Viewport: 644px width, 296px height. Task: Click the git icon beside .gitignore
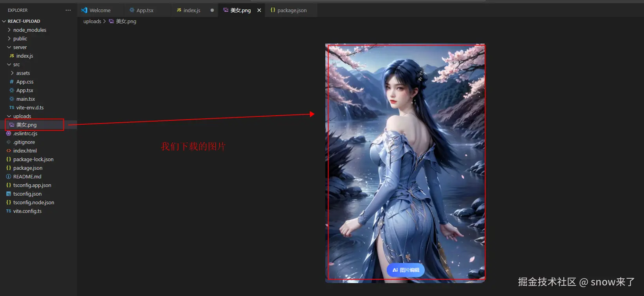pyautogui.click(x=9, y=142)
